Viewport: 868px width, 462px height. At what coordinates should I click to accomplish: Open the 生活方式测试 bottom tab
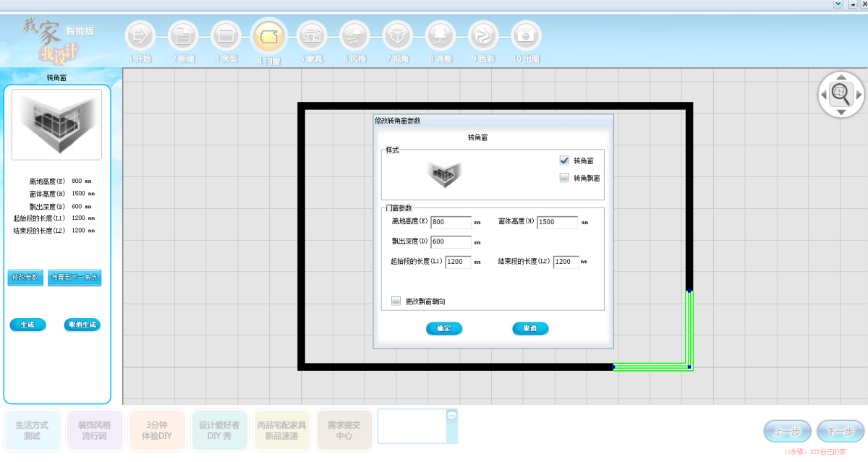tap(32, 430)
